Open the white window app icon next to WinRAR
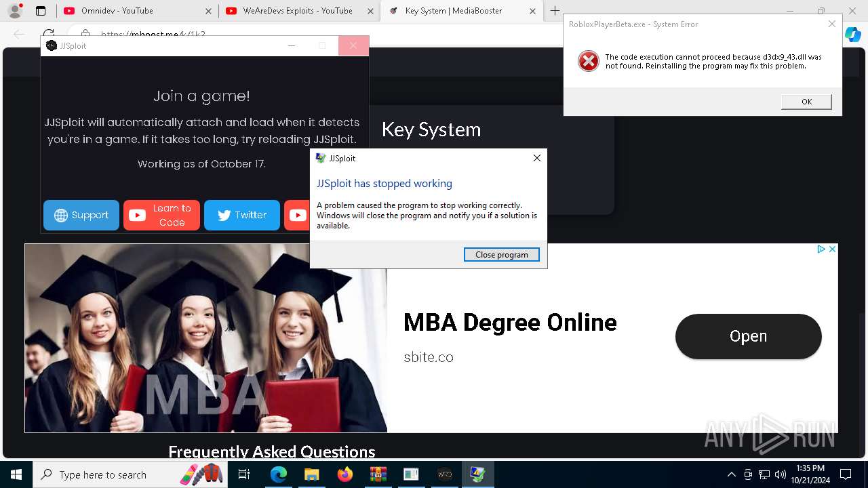The height and width of the screenshot is (488, 868). pyautogui.click(x=411, y=474)
